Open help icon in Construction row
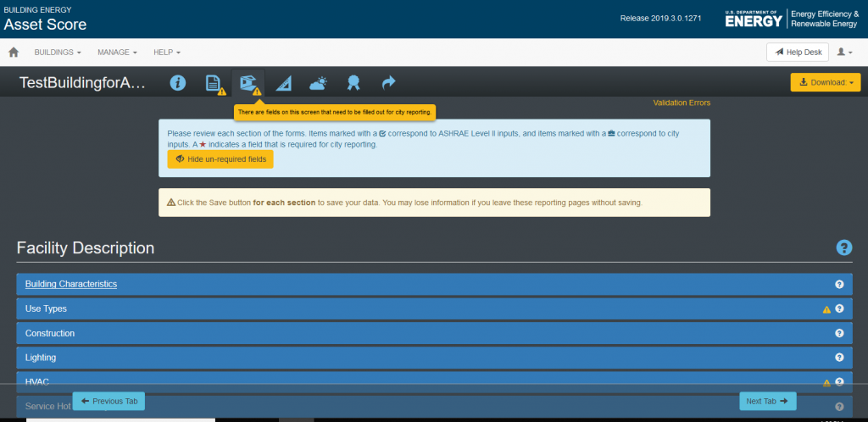Image resolution: width=868 pixels, height=422 pixels. pos(839,333)
